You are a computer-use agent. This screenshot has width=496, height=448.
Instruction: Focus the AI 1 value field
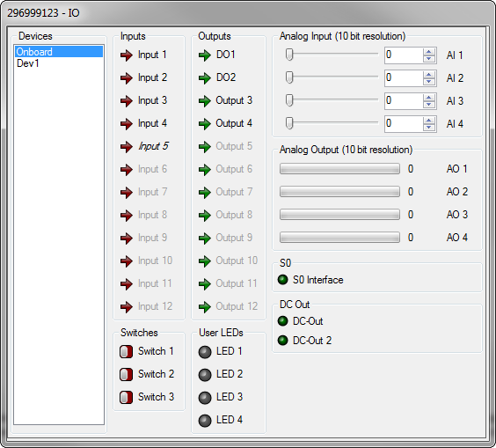(404, 55)
